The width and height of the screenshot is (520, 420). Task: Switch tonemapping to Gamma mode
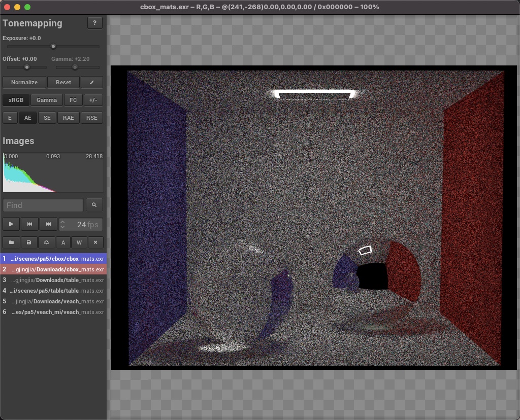[47, 100]
